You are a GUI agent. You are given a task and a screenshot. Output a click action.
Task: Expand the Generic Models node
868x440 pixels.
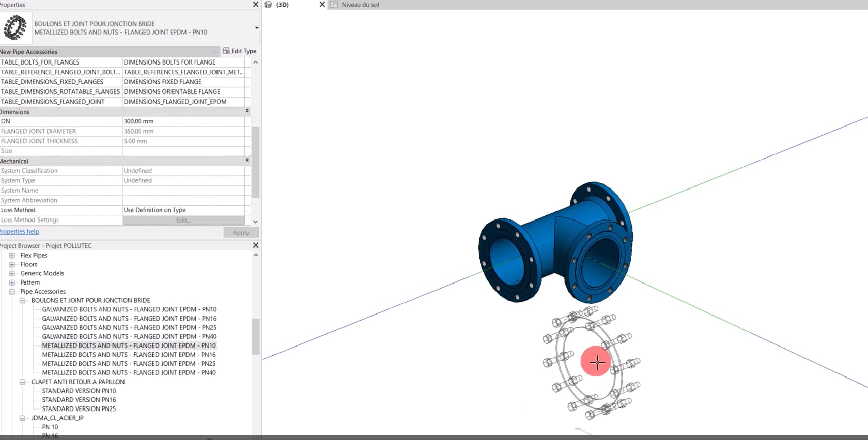click(x=12, y=273)
